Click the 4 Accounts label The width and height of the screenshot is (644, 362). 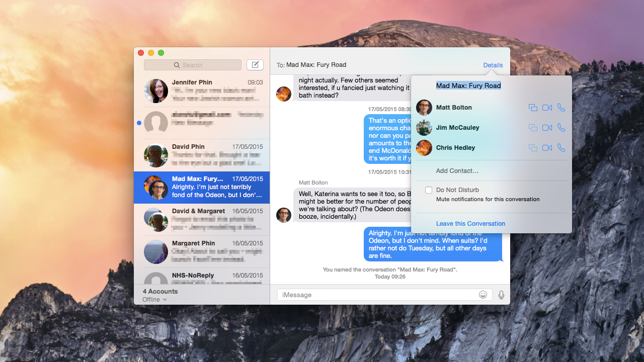pyautogui.click(x=160, y=292)
